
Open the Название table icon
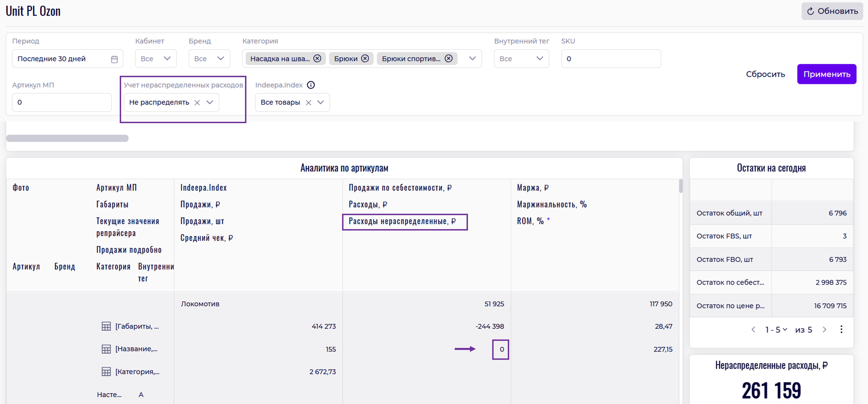106,349
